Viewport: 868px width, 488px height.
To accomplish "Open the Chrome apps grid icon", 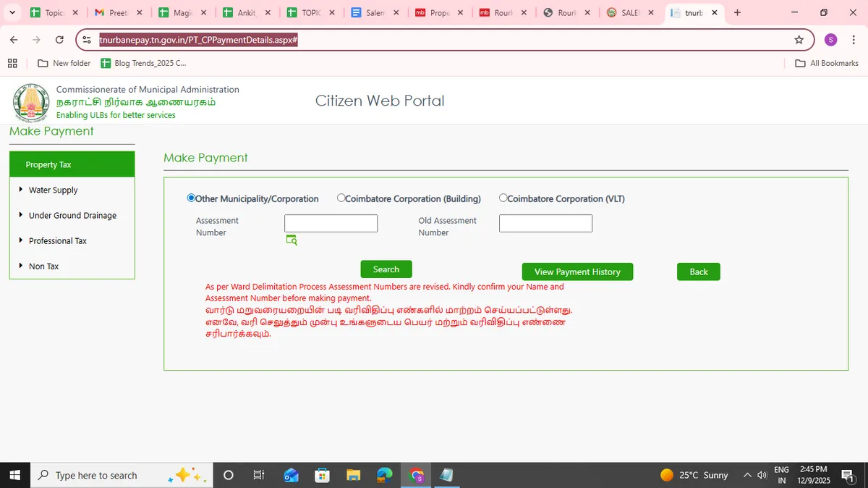I will (12, 63).
